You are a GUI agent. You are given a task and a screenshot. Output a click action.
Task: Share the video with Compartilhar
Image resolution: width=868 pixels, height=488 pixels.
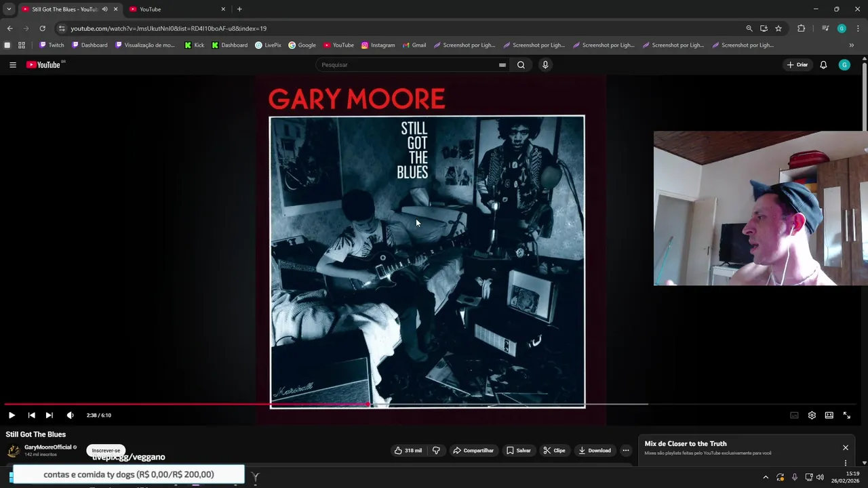(x=473, y=451)
